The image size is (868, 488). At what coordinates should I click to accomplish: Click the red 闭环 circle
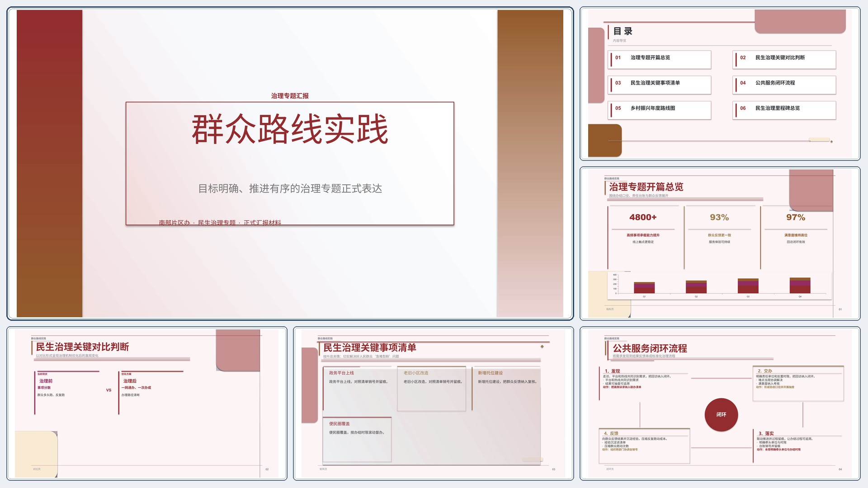point(721,414)
